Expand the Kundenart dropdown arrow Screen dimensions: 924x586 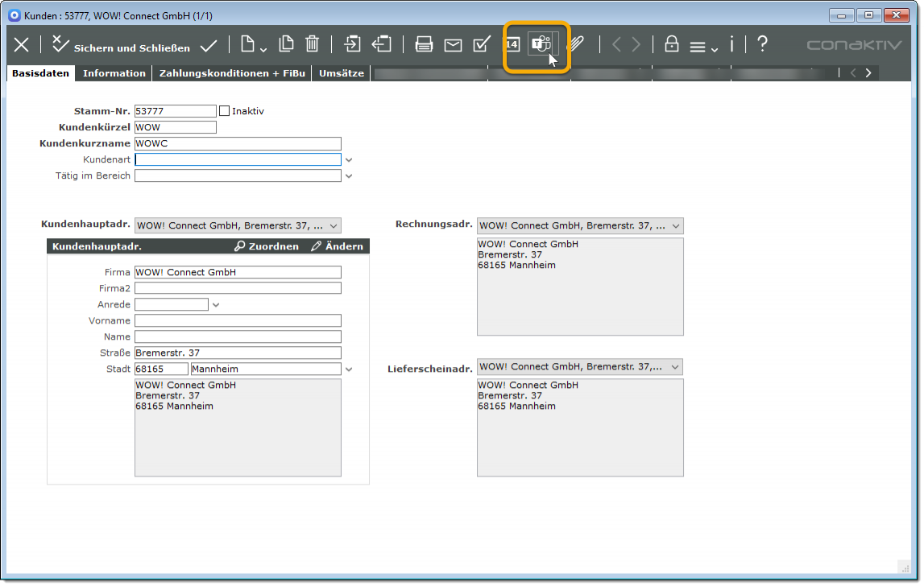pos(349,160)
